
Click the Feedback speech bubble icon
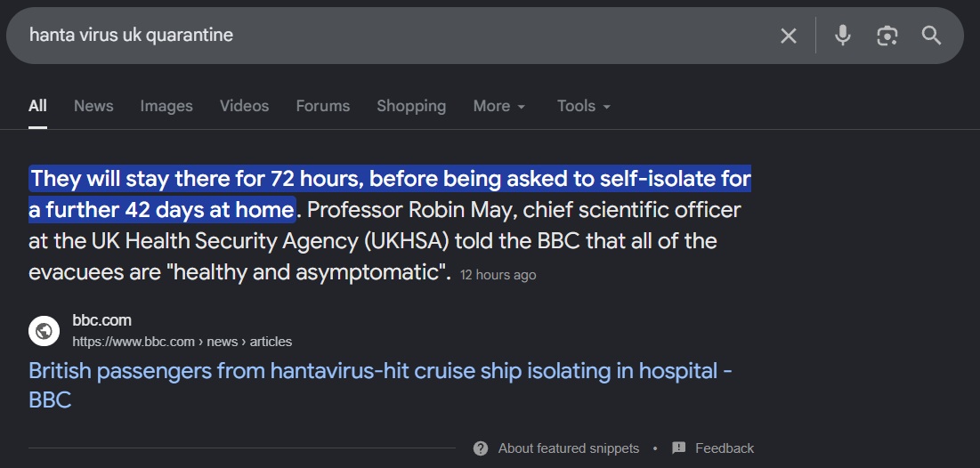679,448
